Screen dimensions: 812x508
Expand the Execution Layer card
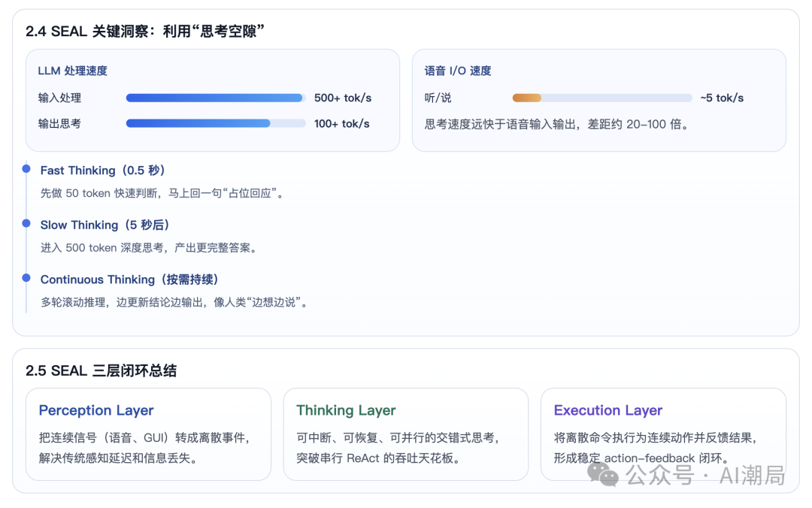[608, 410]
